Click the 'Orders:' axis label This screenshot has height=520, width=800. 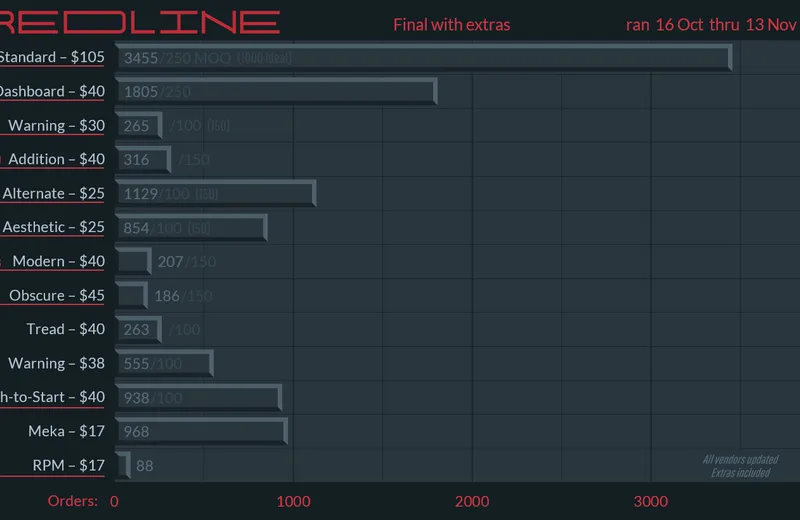72,501
